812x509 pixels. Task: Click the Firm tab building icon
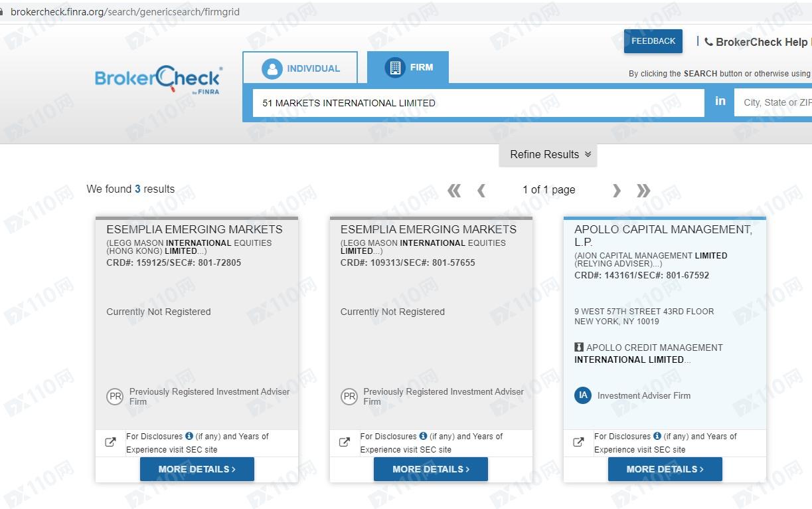tap(395, 67)
